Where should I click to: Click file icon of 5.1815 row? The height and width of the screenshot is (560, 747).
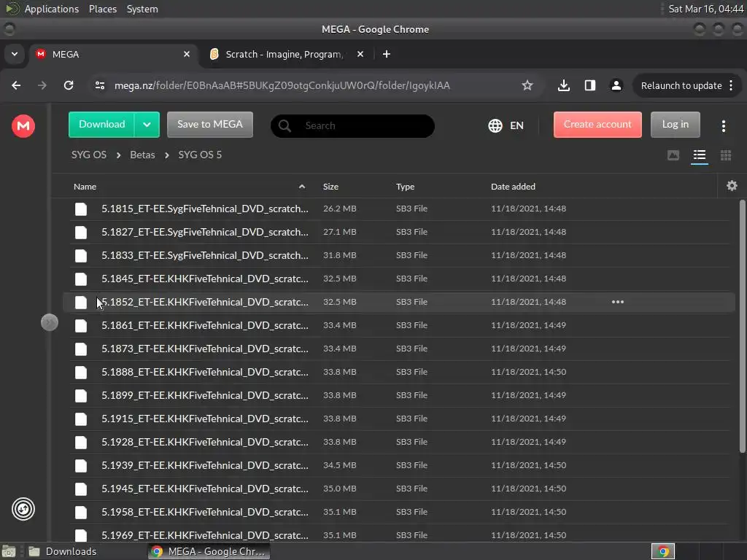tap(81, 209)
